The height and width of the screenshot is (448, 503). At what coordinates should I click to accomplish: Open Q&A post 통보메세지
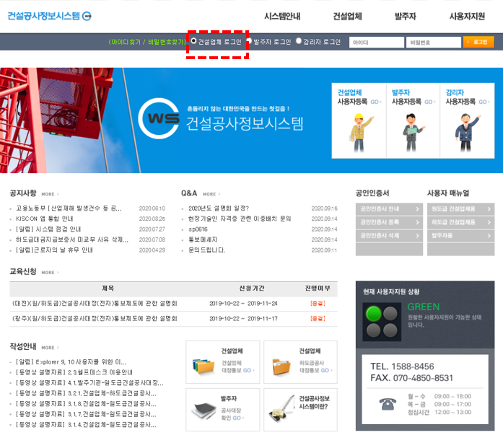pyautogui.click(x=203, y=240)
